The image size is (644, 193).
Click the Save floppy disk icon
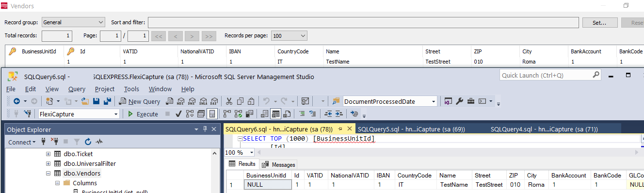96,101
